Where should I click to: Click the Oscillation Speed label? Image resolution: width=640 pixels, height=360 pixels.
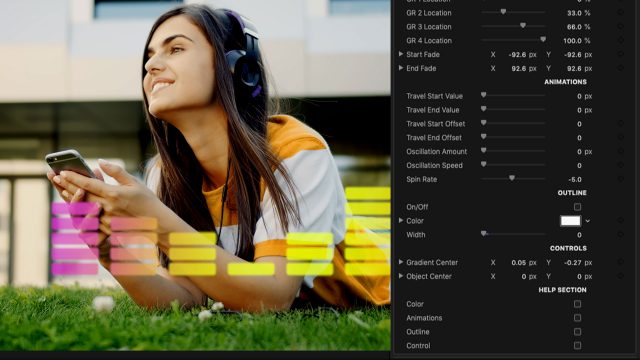pyautogui.click(x=434, y=166)
